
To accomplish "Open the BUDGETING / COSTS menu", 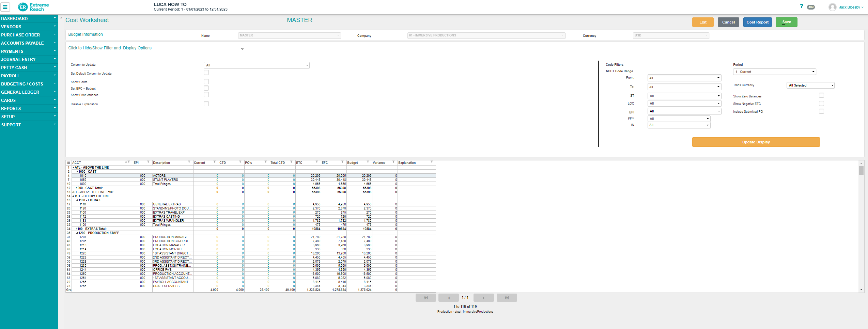I will pyautogui.click(x=29, y=84).
